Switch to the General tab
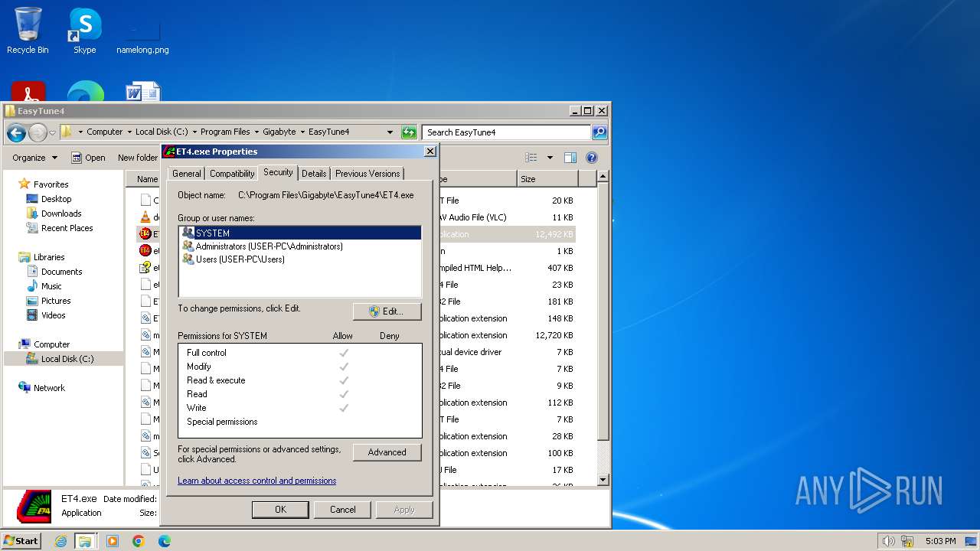Screen dimensions: 980x551 tap(186, 174)
